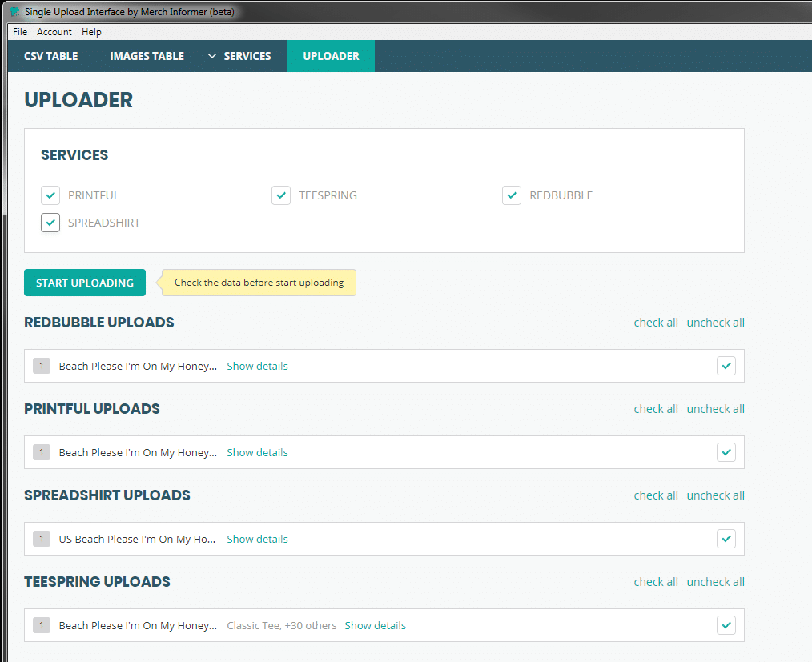812x662 pixels.
Task: Click the Merch Informer app icon in title bar
Action: click(14, 11)
